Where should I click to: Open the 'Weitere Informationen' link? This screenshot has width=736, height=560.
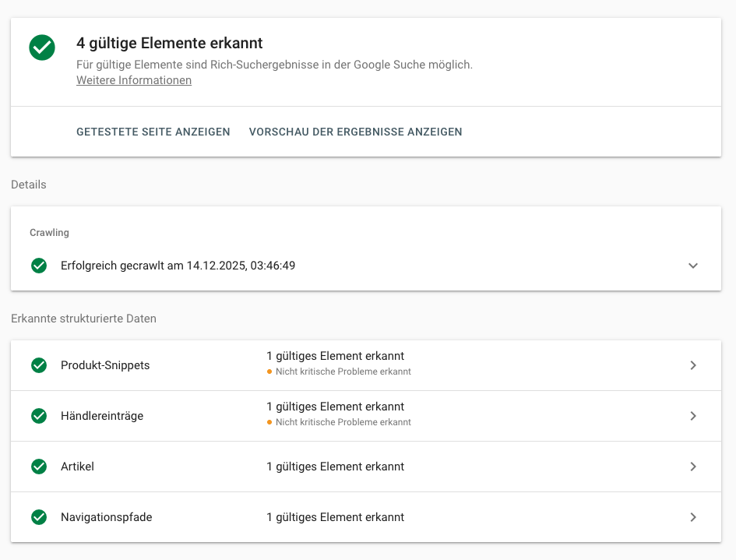(134, 80)
